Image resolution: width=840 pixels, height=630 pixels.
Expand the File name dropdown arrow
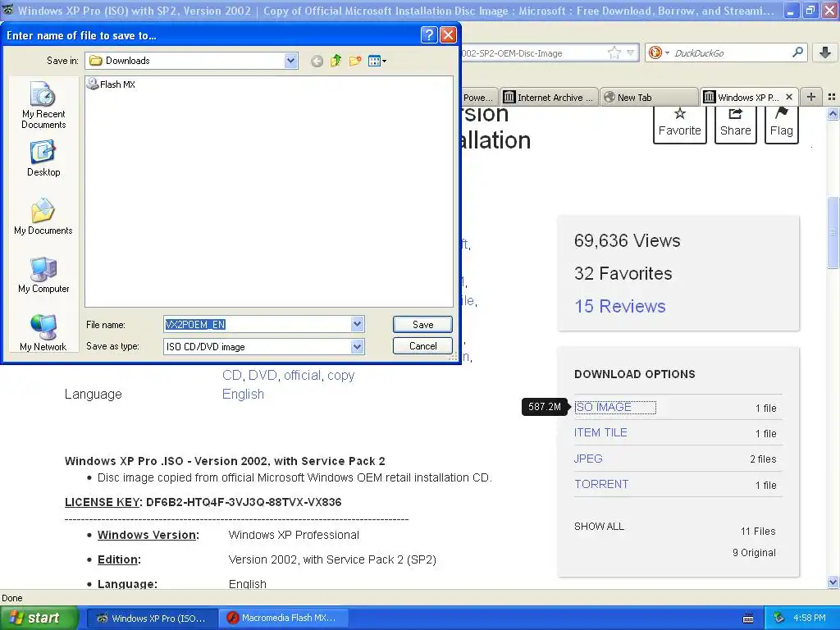point(358,324)
